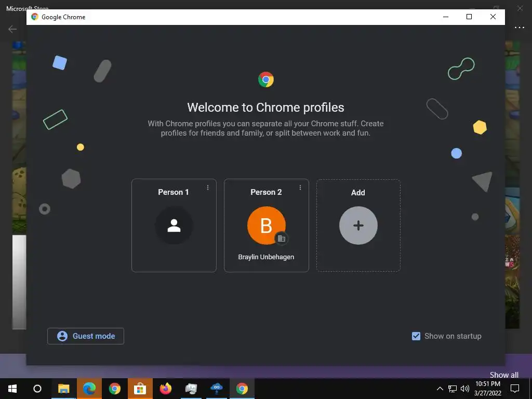Screen dimensions: 532x399
Task: Launch Guest mode
Action: (x=86, y=336)
